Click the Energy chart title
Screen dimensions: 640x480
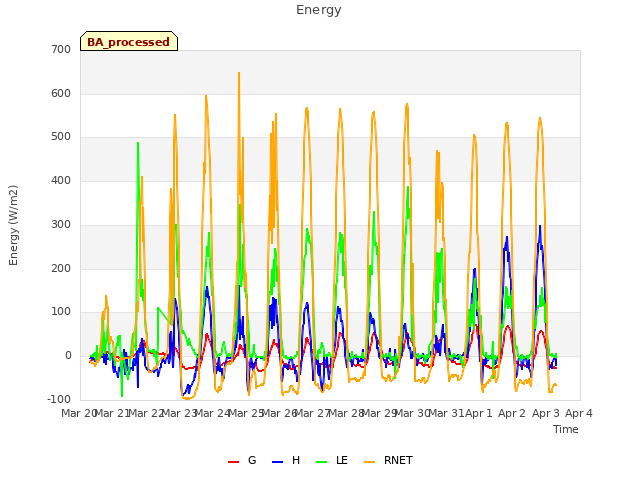[x=319, y=10]
